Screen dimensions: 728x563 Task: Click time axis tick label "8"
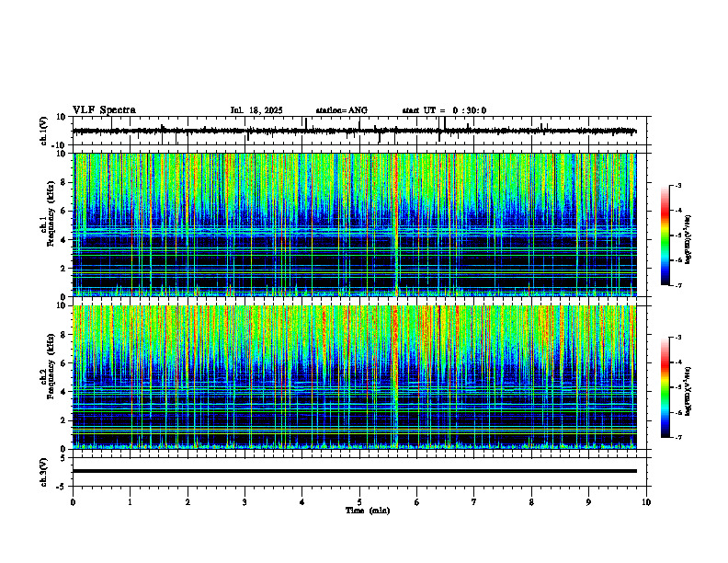coord(531,502)
